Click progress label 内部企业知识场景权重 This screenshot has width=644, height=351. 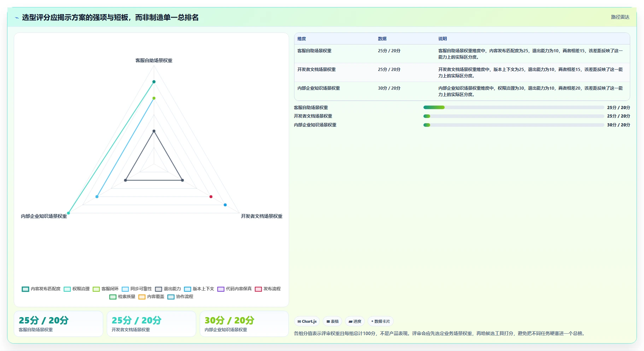click(315, 125)
